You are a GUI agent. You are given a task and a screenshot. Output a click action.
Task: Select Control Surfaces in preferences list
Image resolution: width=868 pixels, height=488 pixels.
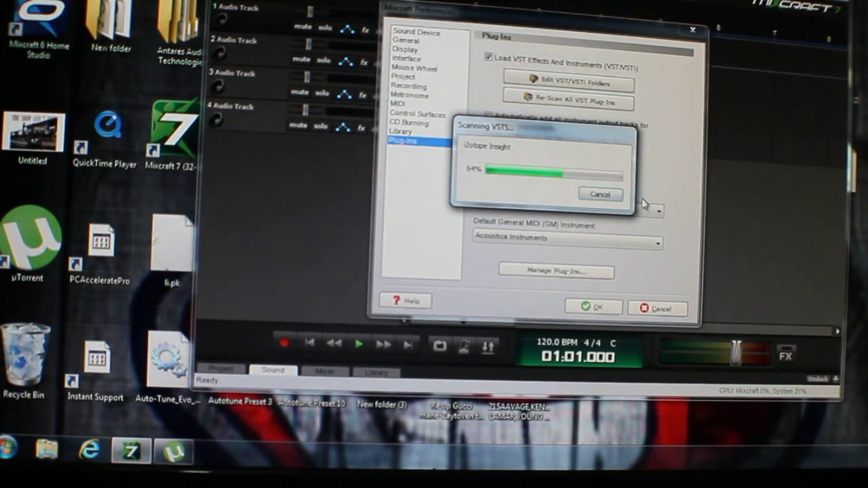417,114
